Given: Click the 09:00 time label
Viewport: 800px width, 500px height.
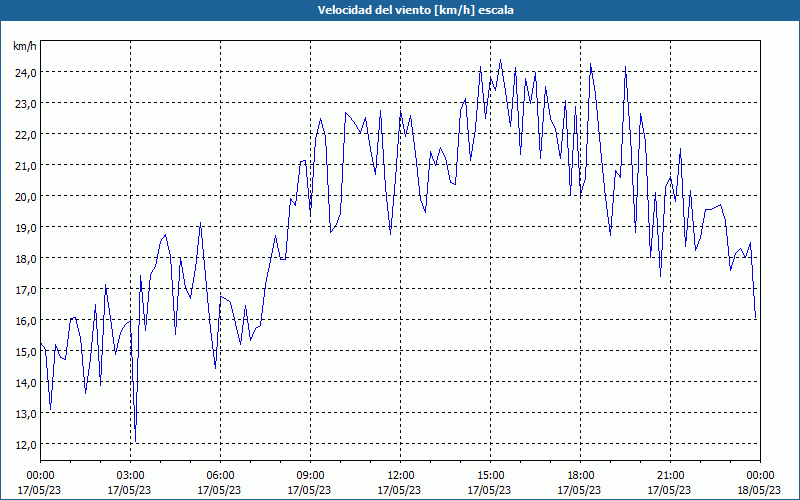Looking at the screenshot, I should [310, 476].
